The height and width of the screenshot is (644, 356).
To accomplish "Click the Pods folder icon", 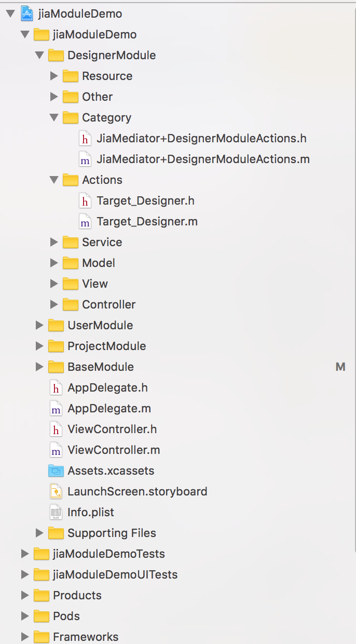I will [x=41, y=616].
